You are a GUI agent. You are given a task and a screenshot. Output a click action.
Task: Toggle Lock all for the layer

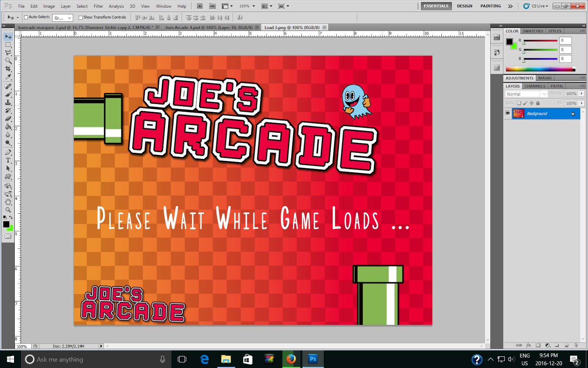click(538, 103)
